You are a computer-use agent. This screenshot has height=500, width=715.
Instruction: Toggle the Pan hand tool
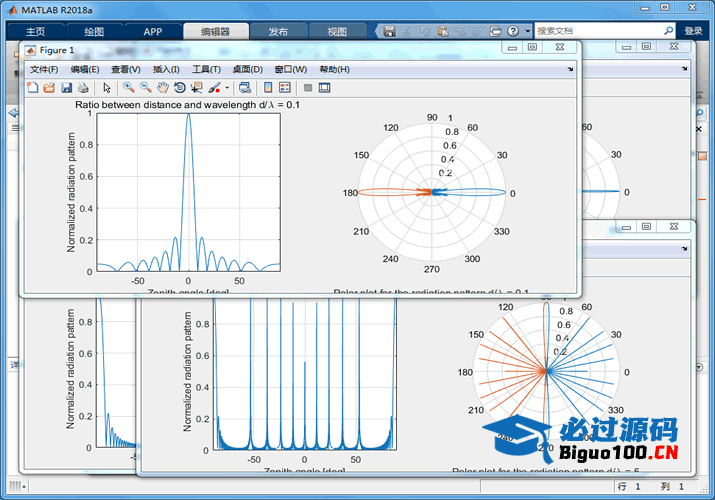tap(163, 88)
